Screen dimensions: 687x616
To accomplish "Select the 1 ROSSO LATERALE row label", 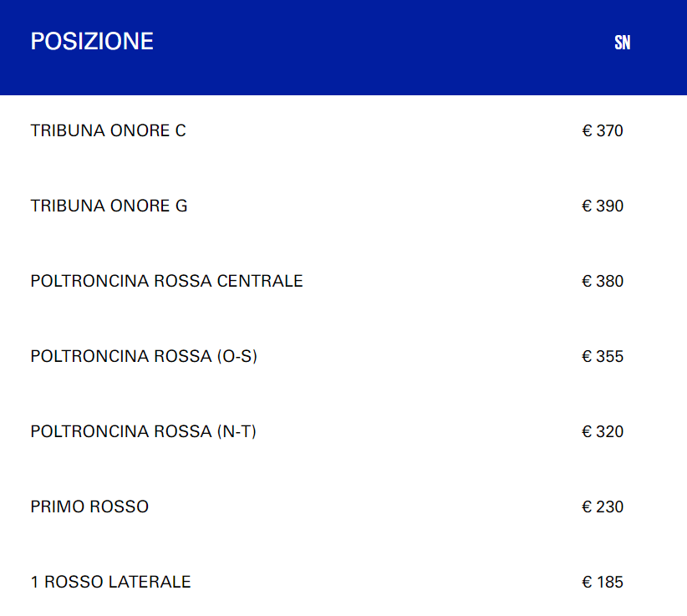I will 110,583.
